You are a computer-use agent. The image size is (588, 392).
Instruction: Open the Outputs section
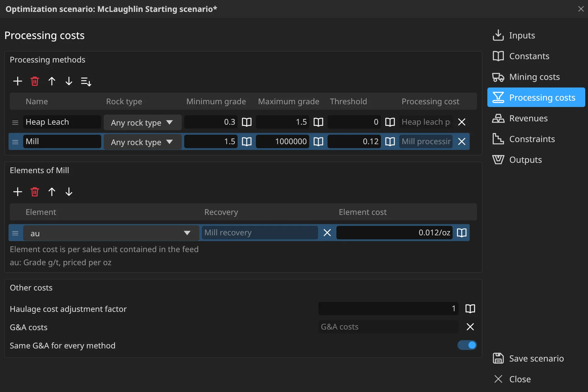click(536, 160)
